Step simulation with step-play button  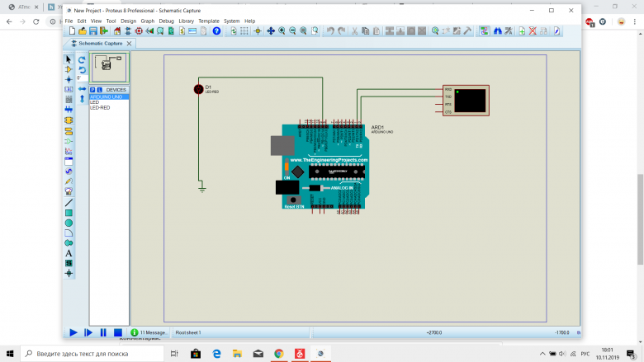(88, 332)
